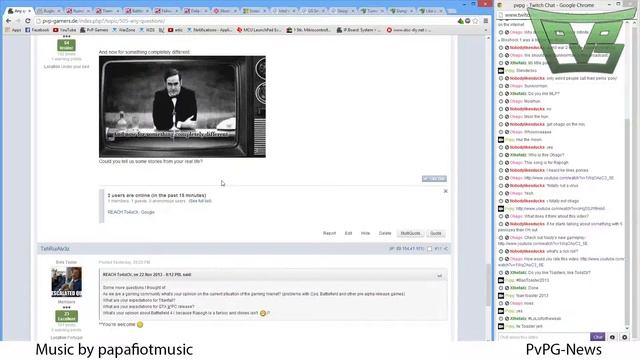Click the snapback arrow in the quoted post
640x360 pixels.
click(440, 276)
